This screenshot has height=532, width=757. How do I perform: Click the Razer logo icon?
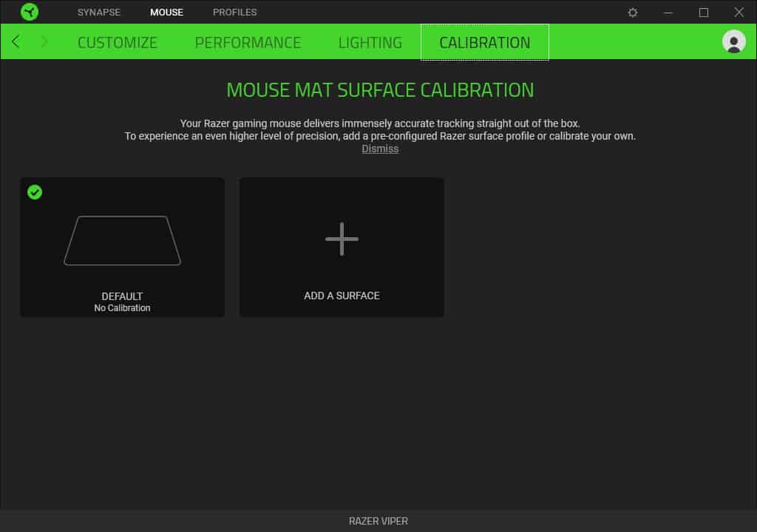click(30, 12)
